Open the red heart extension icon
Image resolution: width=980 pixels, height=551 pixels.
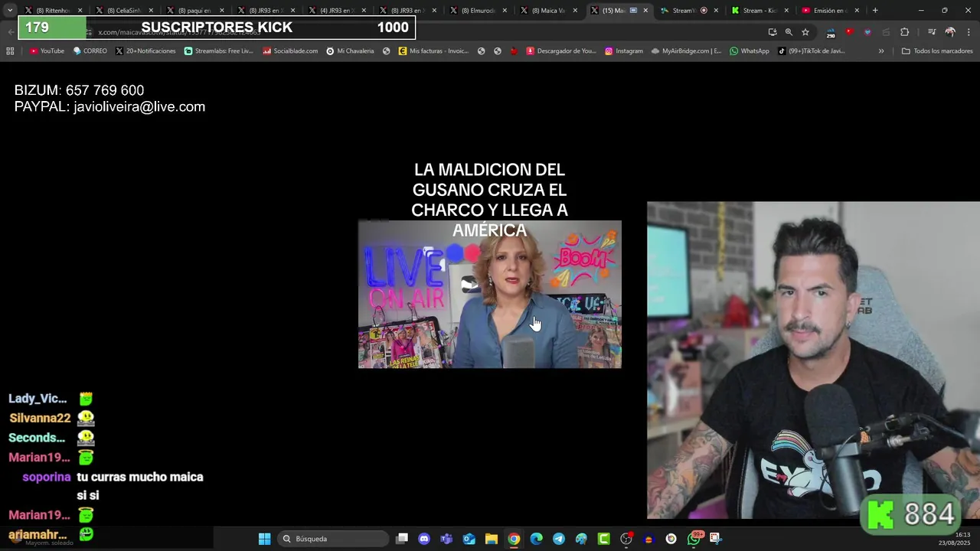(849, 32)
